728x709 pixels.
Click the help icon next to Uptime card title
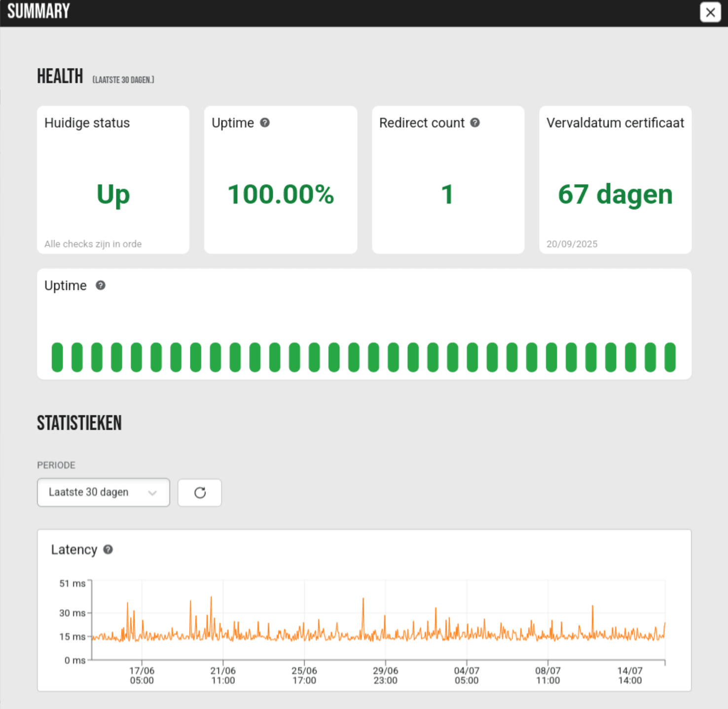tap(265, 122)
